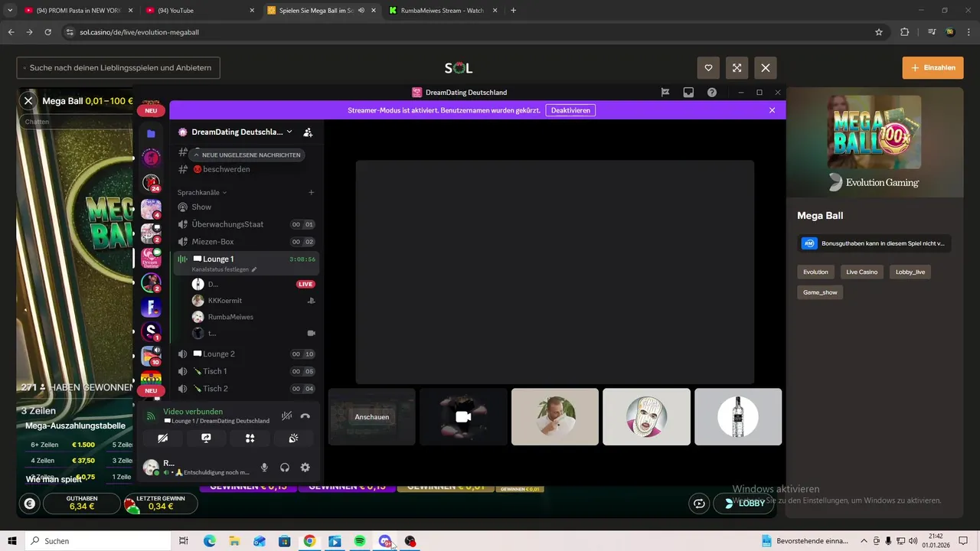The image size is (980, 551).
Task: Edit channel status pencil under Lounge 1
Action: tap(254, 269)
